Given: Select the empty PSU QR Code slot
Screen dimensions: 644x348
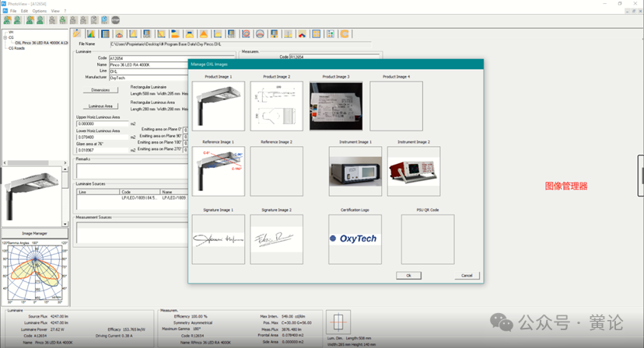Looking at the screenshot, I should [x=428, y=239].
